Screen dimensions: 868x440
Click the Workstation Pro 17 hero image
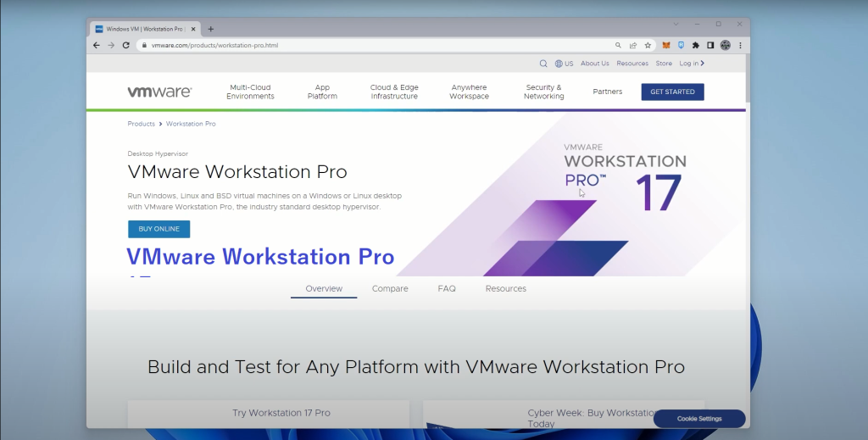[570, 193]
